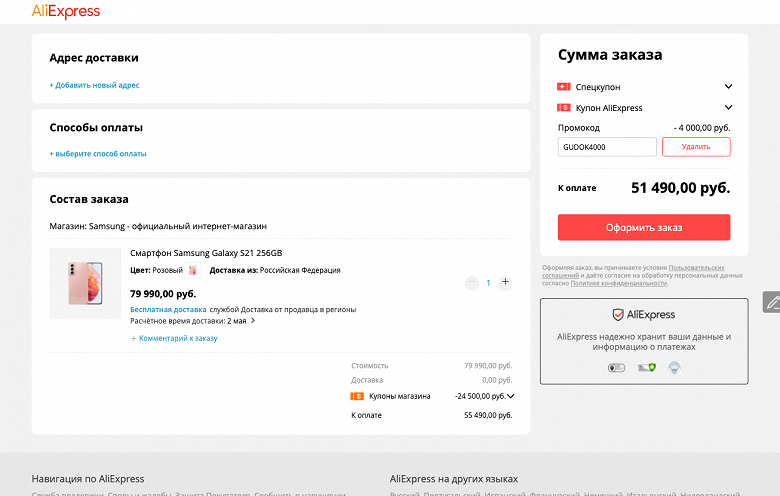Click the item price 79 990,00 руб. in bold
The height and width of the screenshot is (496, 780).
(163, 294)
